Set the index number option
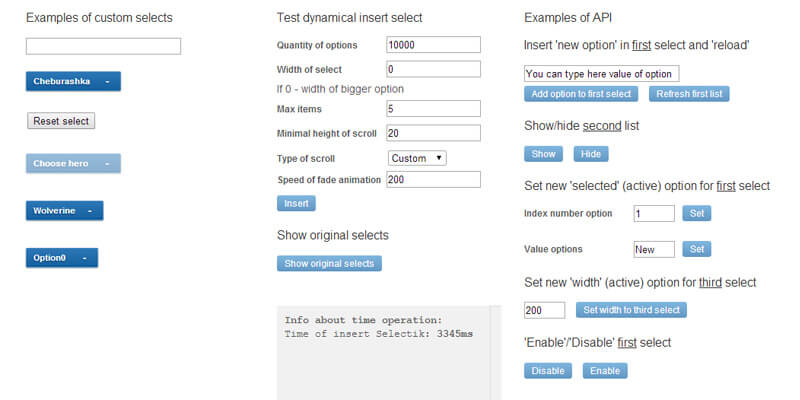Image resolution: width=800 pixels, height=400 pixels. point(696,213)
